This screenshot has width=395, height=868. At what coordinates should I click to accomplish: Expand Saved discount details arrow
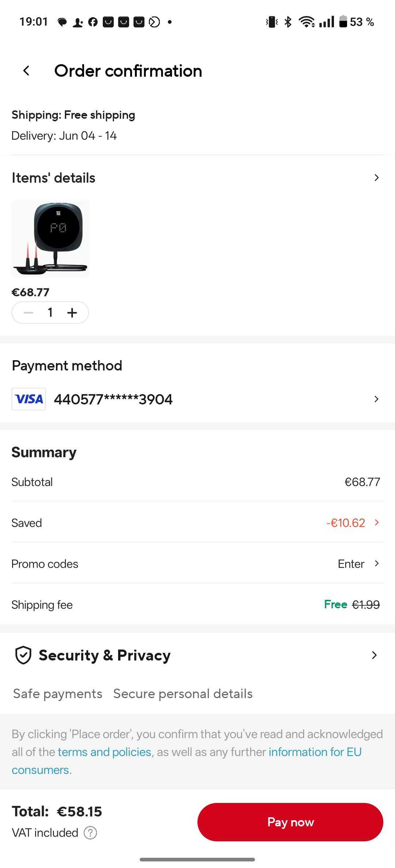coord(377,523)
